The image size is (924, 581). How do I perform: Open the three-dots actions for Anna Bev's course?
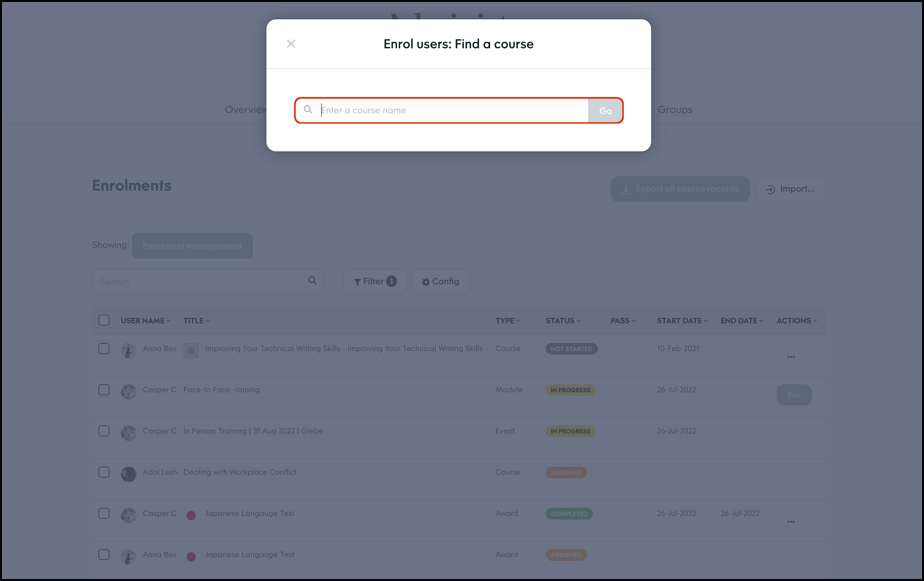(791, 357)
